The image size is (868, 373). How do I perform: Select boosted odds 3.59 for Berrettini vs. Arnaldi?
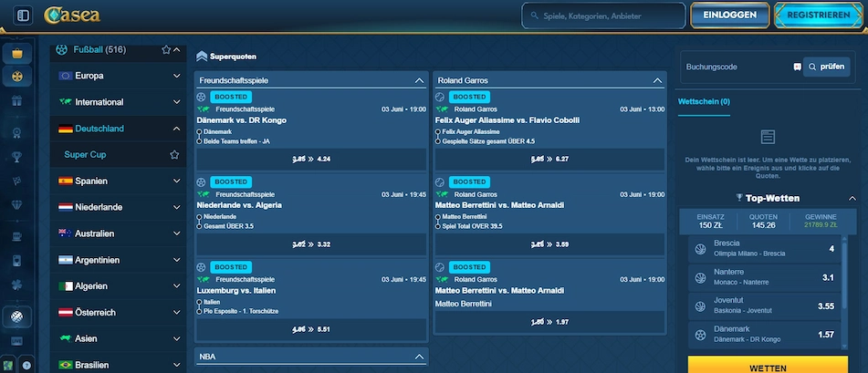[549, 244]
